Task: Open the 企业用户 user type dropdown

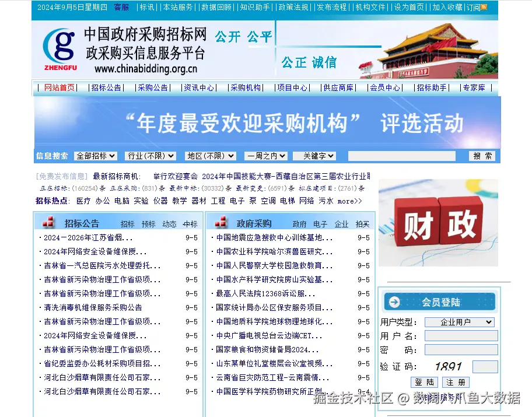Action: pos(460,322)
